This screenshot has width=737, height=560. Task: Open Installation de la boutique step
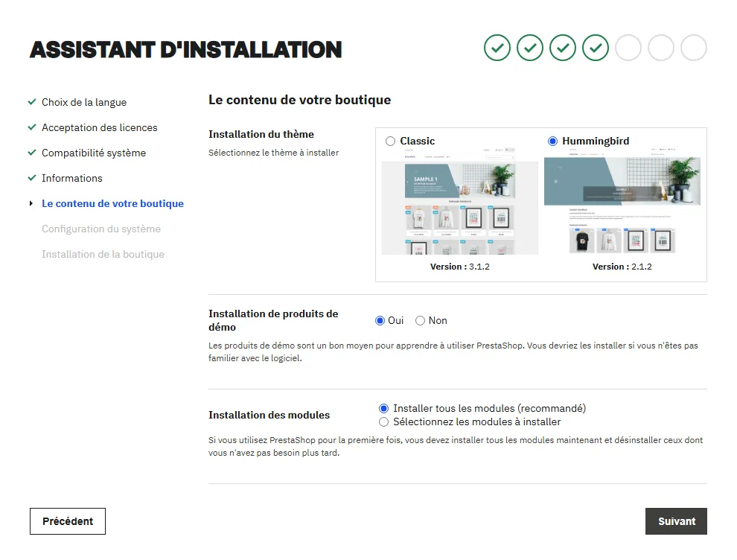pos(103,255)
